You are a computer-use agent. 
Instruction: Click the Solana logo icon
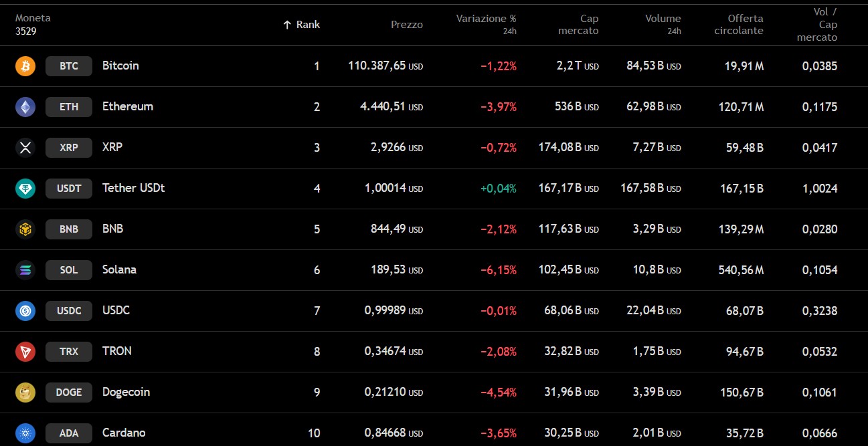[25, 270]
